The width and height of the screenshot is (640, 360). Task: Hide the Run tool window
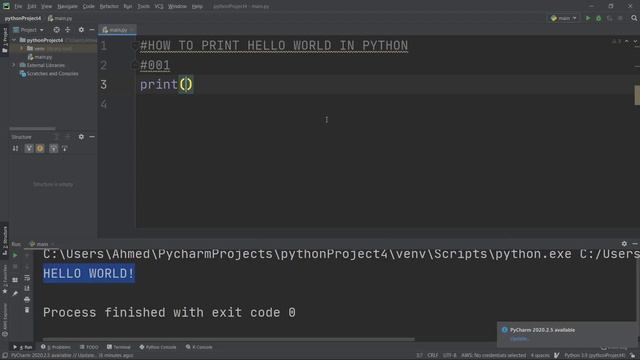click(635, 244)
